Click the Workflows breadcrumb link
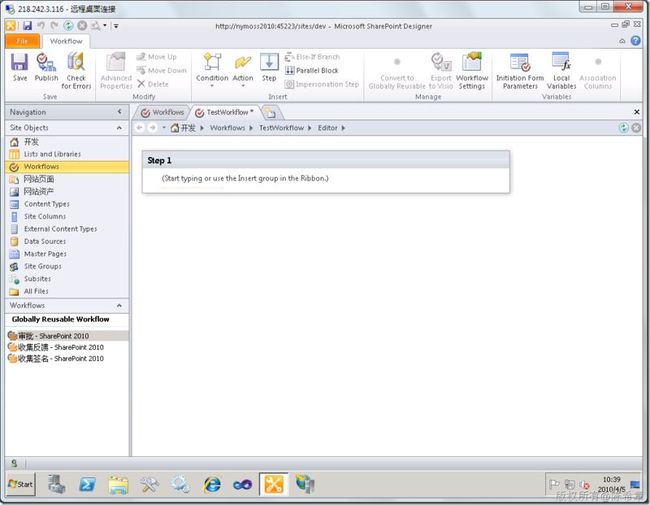This screenshot has width=650, height=505. (x=227, y=128)
